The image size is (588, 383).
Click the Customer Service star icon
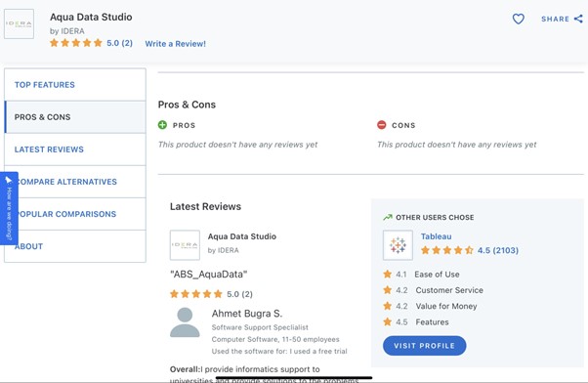click(x=388, y=290)
